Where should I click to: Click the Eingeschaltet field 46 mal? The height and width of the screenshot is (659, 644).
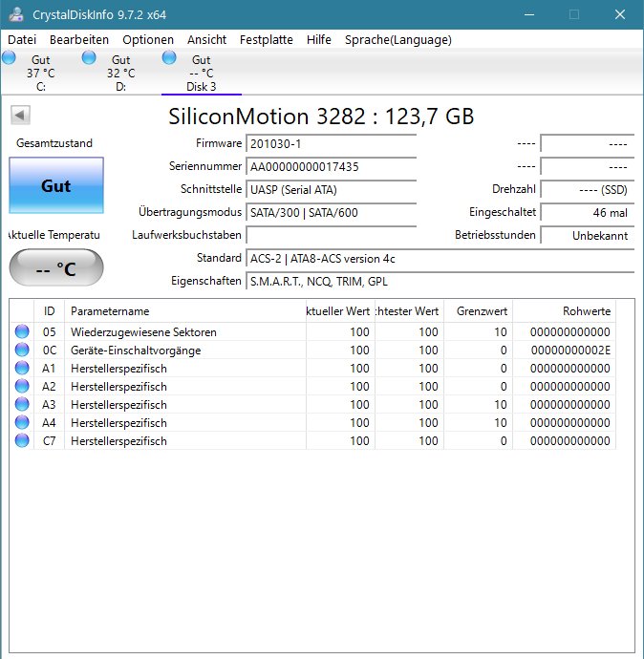(588, 212)
